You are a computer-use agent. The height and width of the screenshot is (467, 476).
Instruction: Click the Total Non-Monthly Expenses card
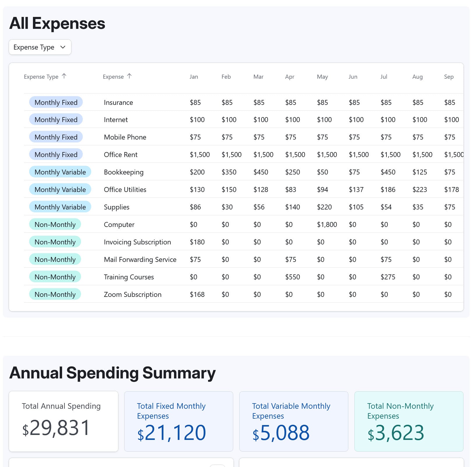coord(409,421)
